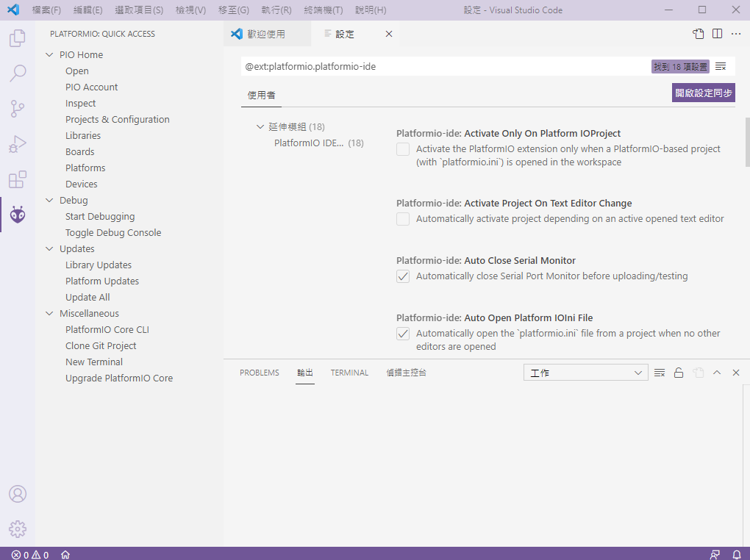The image size is (750, 560).
Task: Open the Explorer view in activity bar
Action: point(17,37)
